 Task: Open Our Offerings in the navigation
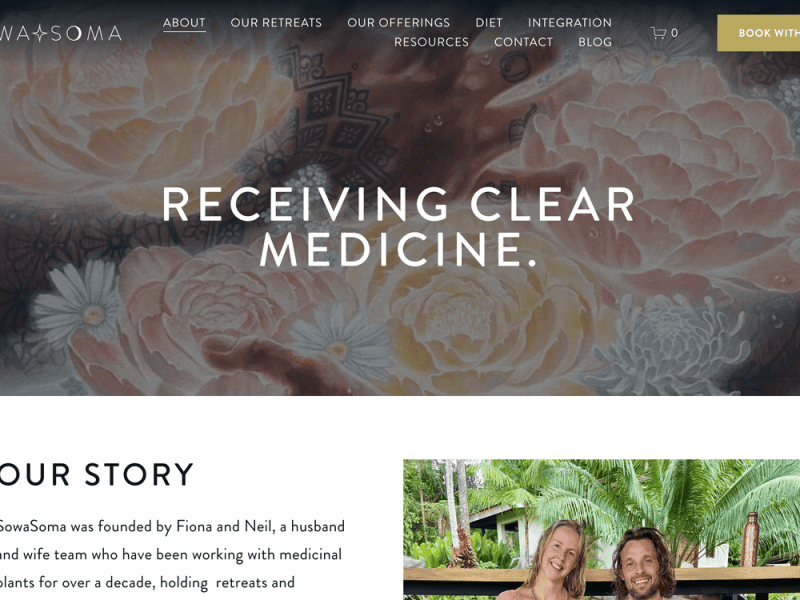398,23
